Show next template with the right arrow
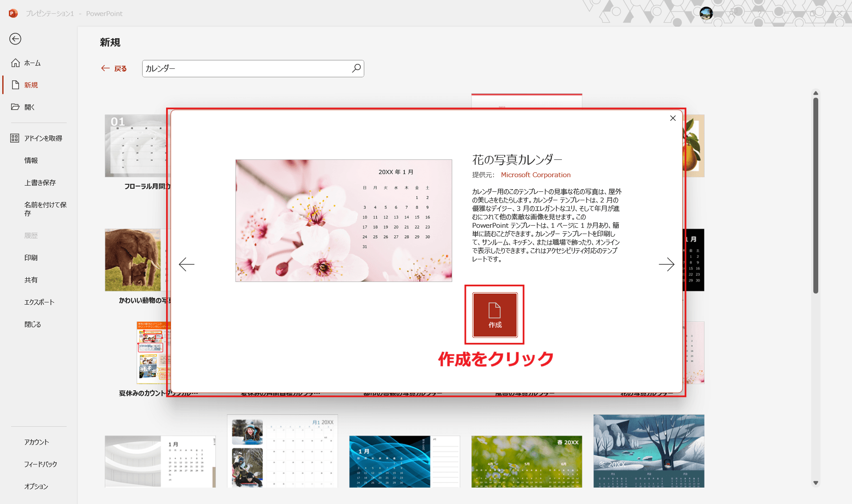Image resolution: width=852 pixels, height=504 pixels. 667,264
